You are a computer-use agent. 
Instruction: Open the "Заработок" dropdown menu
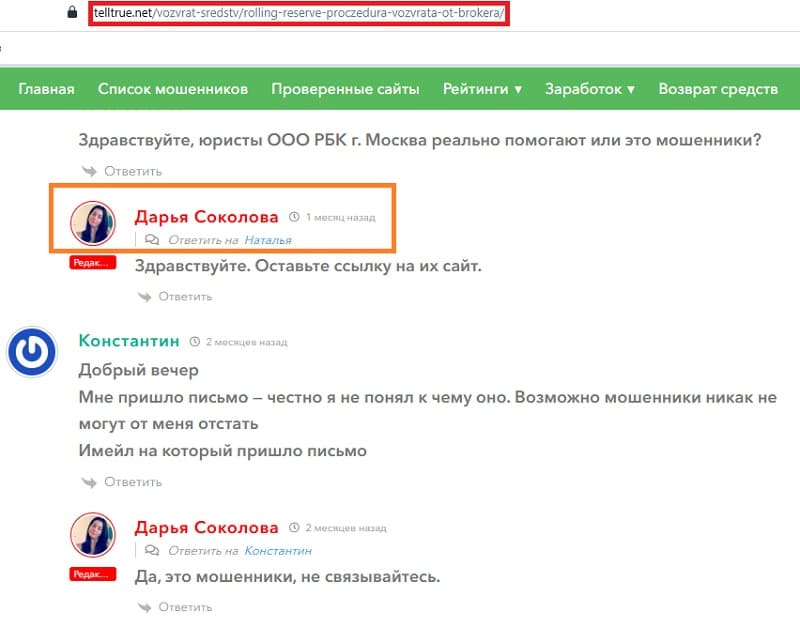(587, 89)
